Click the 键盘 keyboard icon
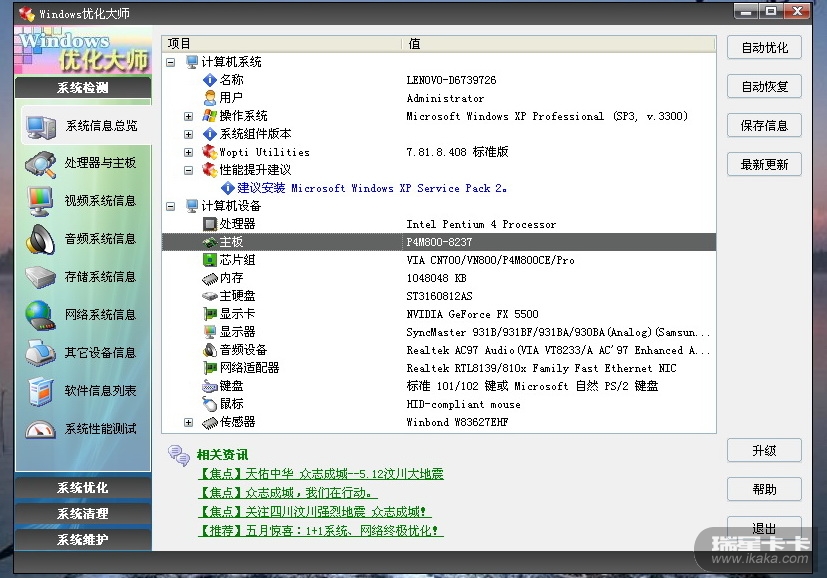The image size is (827, 578). tap(210, 387)
